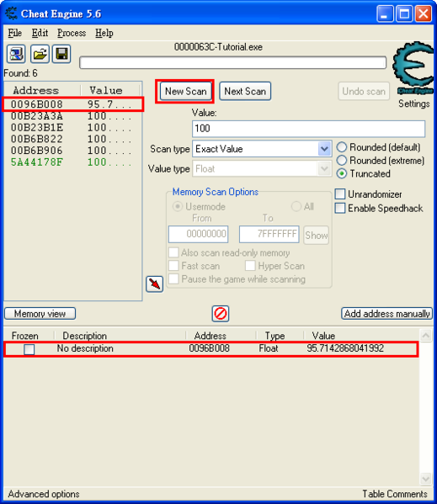The width and height of the screenshot is (437, 504).
Task: Click the 0096B008 address cell in table
Action: click(x=209, y=348)
